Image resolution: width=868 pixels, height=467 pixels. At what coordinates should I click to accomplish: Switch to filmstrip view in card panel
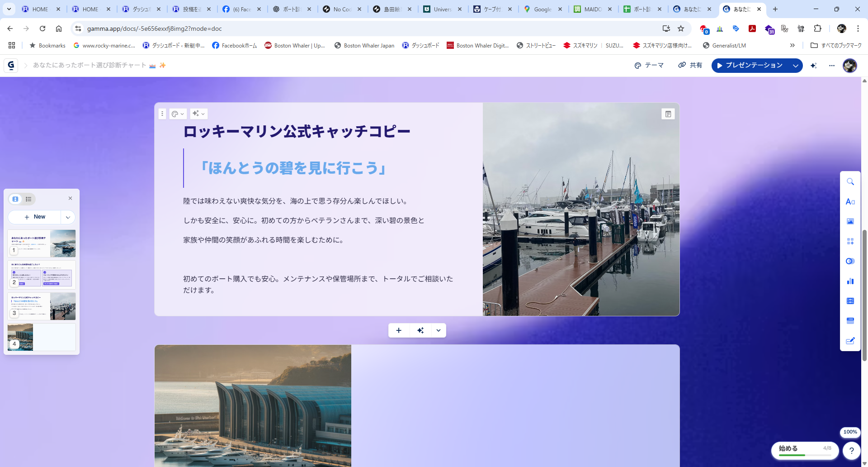[15, 199]
